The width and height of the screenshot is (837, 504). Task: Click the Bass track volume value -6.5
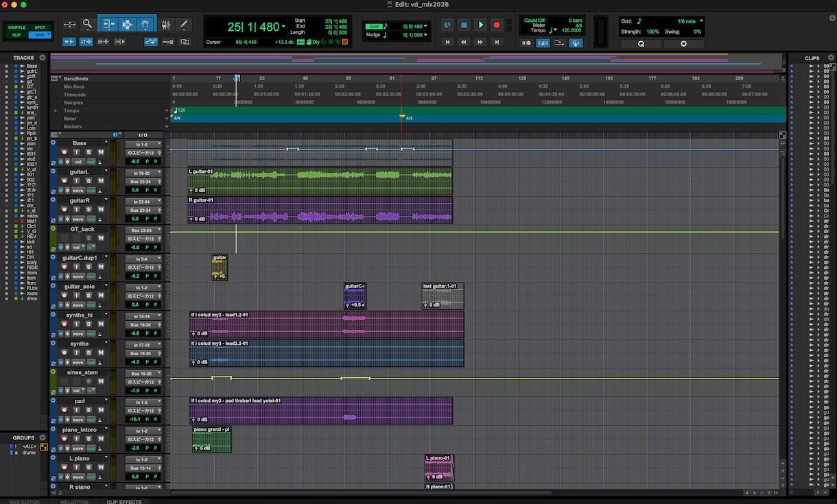(x=135, y=161)
